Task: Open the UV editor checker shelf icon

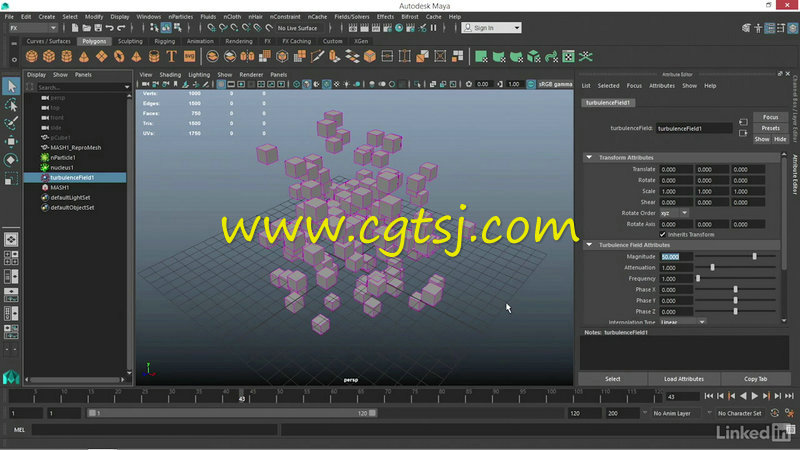Action: (x=568, y=57)
